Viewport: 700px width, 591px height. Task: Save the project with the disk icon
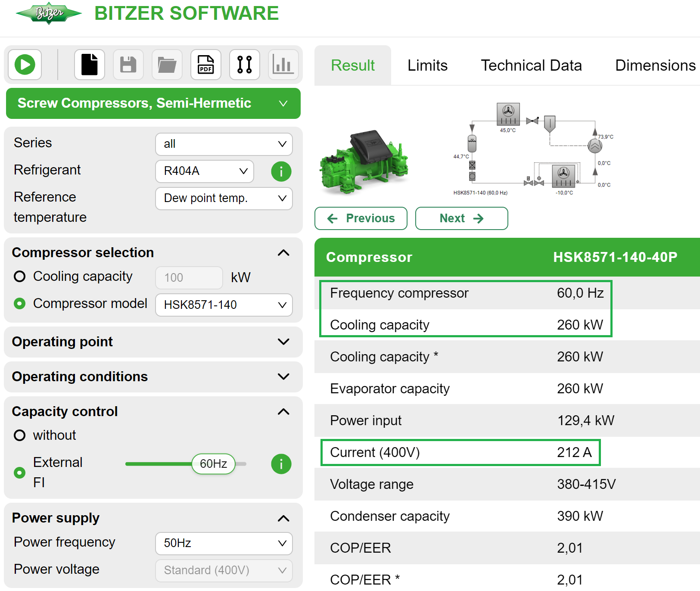click(128, 65)
